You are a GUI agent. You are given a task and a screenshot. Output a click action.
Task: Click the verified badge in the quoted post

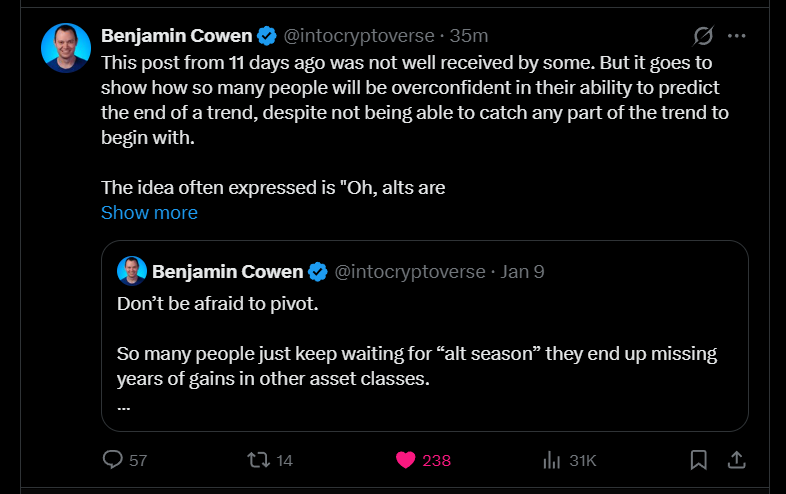point(317,271)
